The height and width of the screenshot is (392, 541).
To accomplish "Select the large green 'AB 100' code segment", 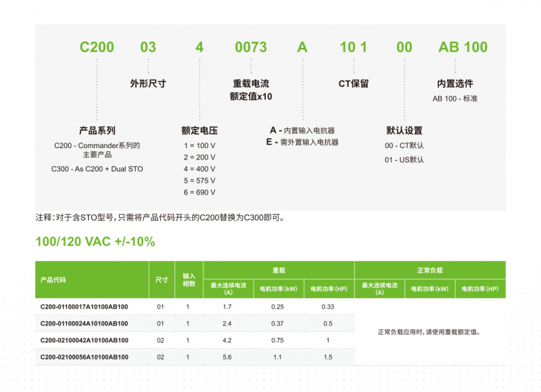I will click(463, 47).
